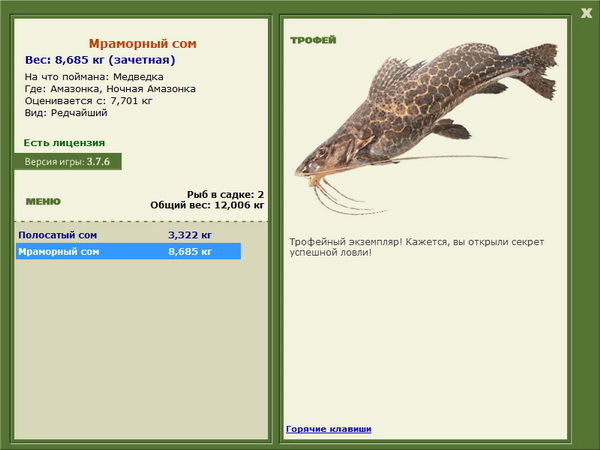Click the Трофейный экземпляр description text

(417, 247)
